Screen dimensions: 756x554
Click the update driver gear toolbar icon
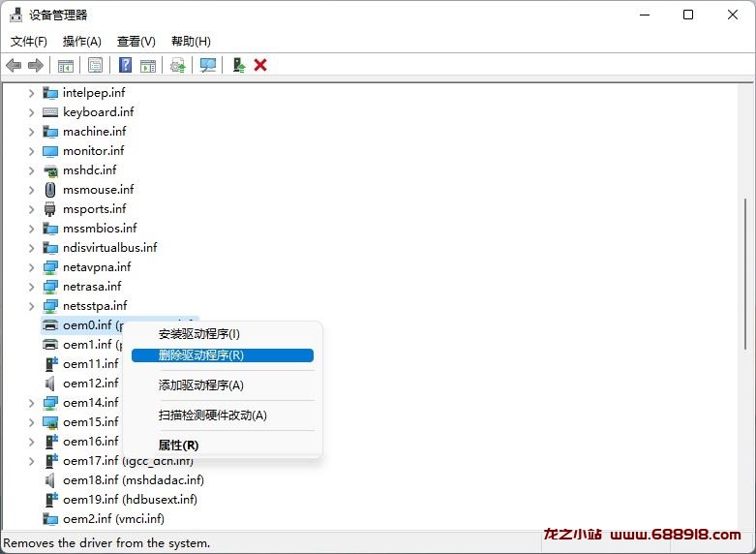pyautogui.click(x=177, y=65)
